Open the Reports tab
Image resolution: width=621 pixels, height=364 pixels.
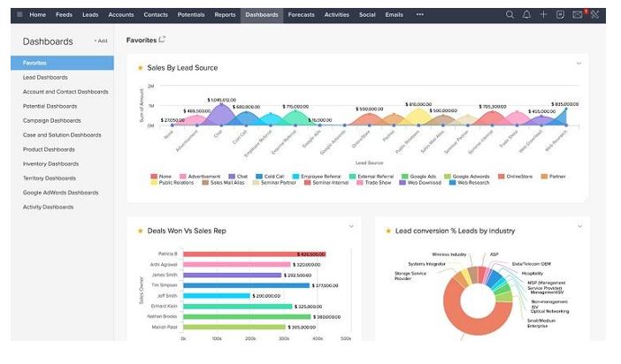(225, 15)
